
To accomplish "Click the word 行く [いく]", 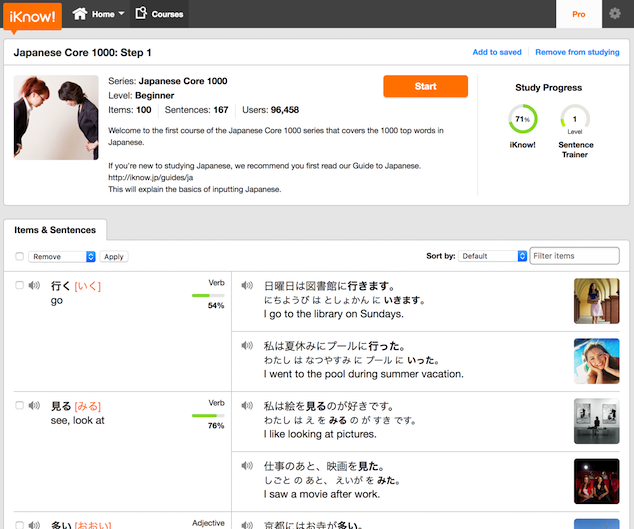I will 76,286.
